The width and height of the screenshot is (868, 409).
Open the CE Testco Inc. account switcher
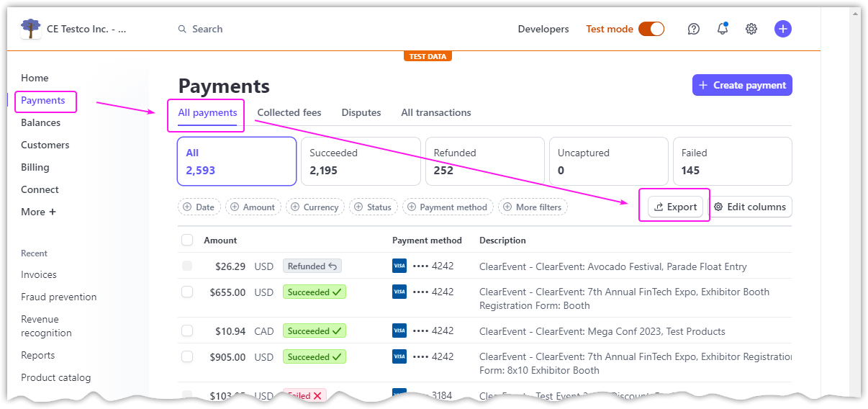74,29
